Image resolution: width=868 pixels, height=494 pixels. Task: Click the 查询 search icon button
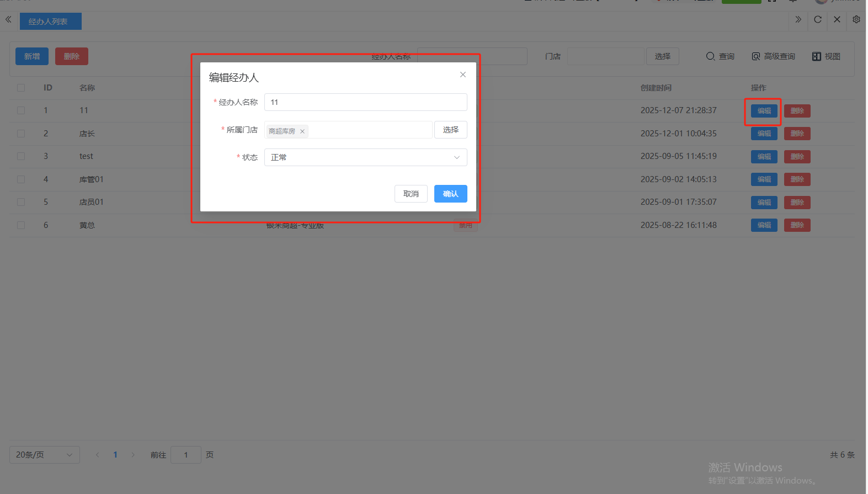click(x=720, y=56)
